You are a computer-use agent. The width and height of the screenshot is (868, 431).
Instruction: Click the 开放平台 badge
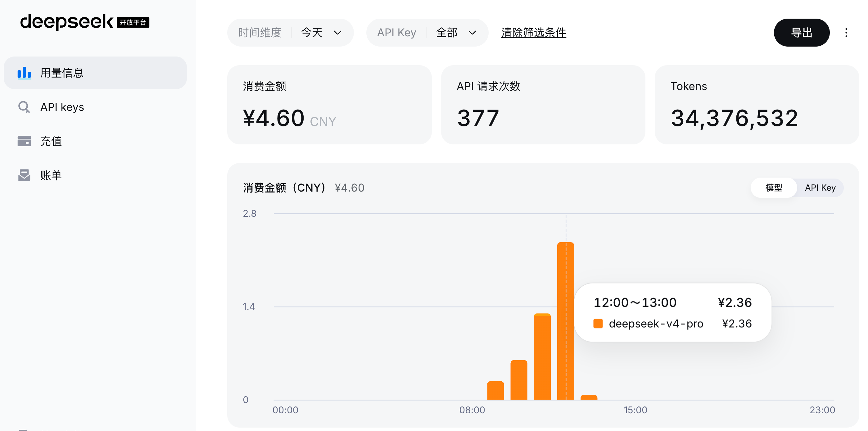(133, 23)
